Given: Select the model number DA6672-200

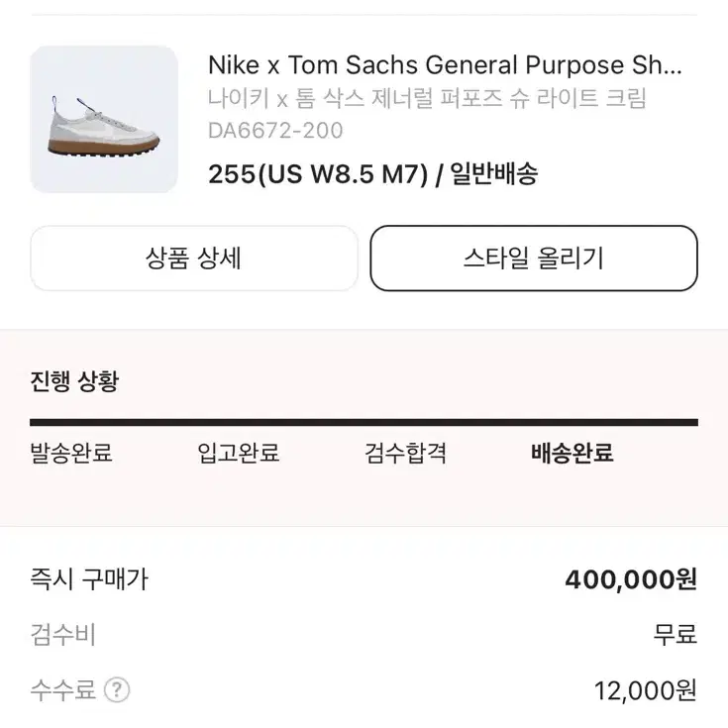Looking at the screenshot, I should point(275,130).
